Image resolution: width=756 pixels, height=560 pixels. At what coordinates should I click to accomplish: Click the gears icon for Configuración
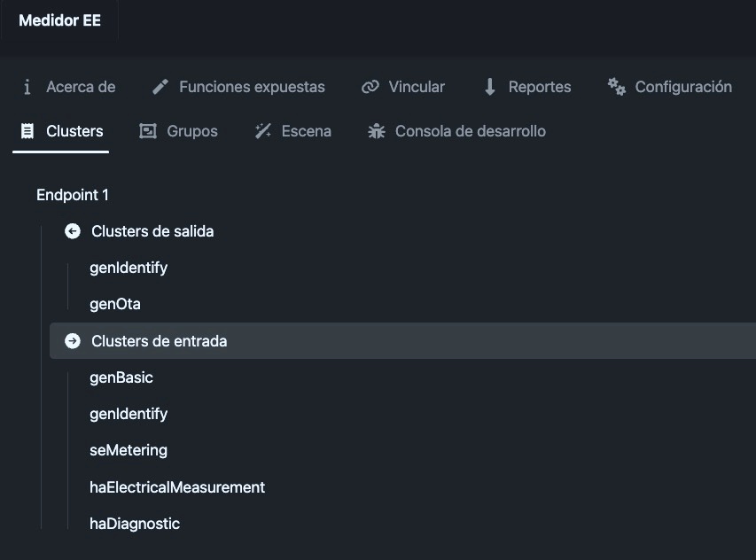(x=617, y=87)
